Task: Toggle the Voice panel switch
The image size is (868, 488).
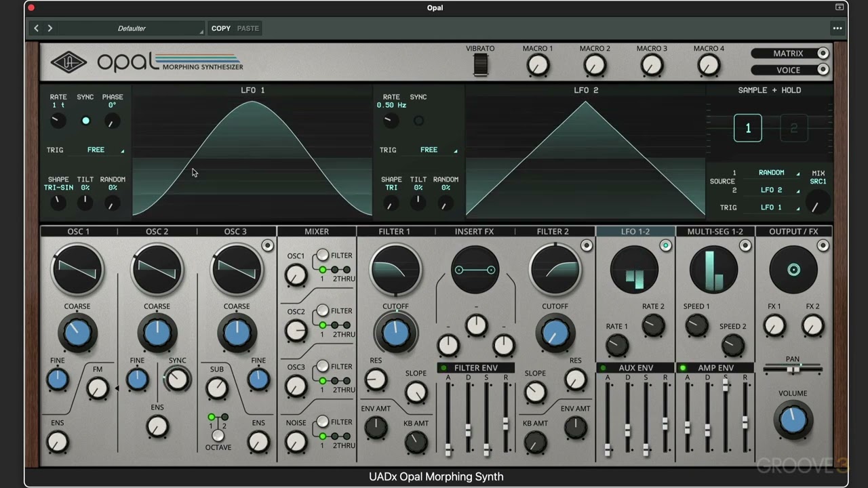Action: tap(823, 70)
